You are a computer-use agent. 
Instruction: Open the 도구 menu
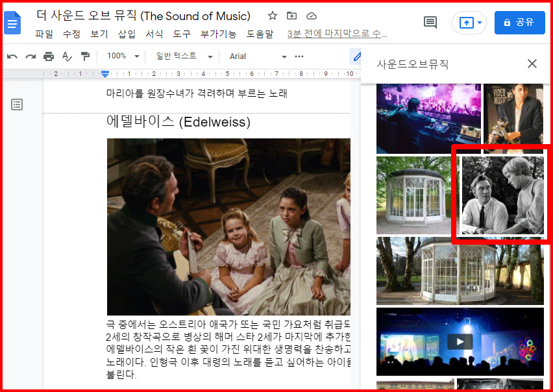tap(182, 34)
